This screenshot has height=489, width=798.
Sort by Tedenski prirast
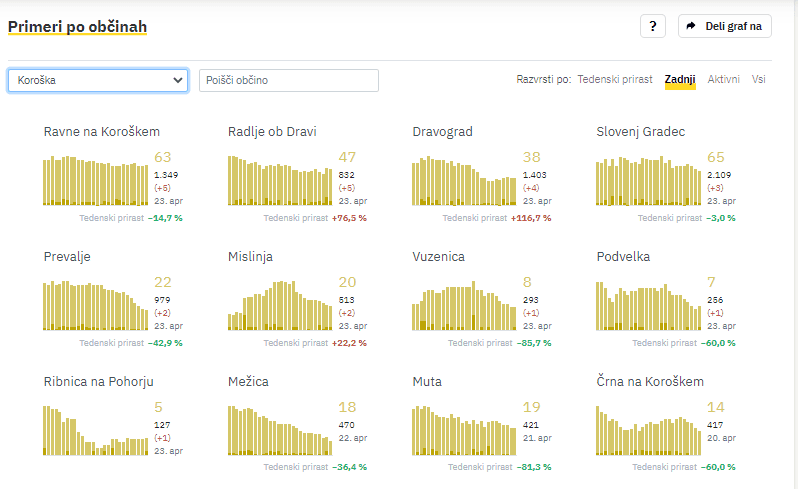pos(615,79)
